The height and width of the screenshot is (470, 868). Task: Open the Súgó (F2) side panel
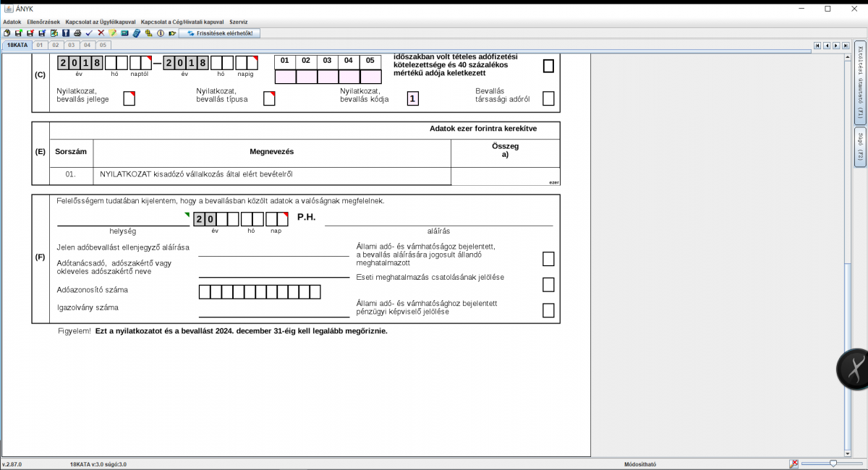click(860, 148)
